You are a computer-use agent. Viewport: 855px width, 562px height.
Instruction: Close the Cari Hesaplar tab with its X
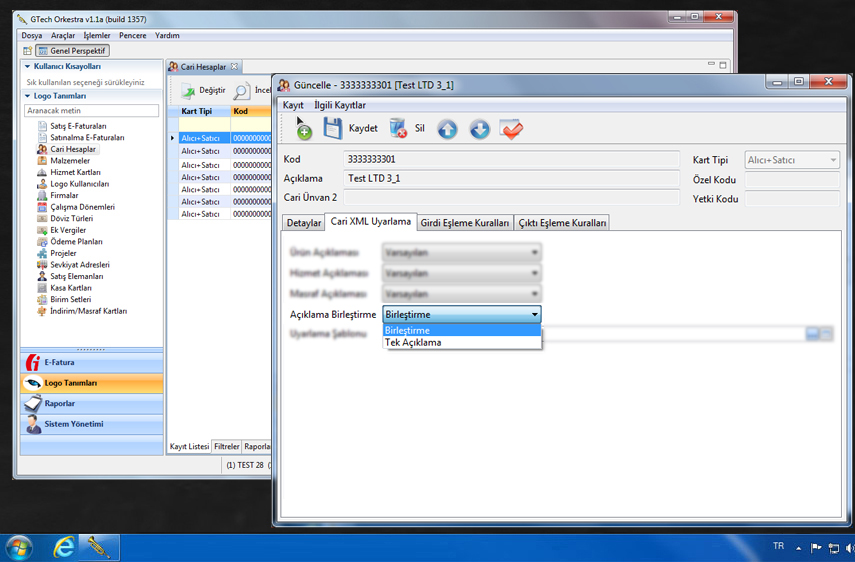click(234, 67)
